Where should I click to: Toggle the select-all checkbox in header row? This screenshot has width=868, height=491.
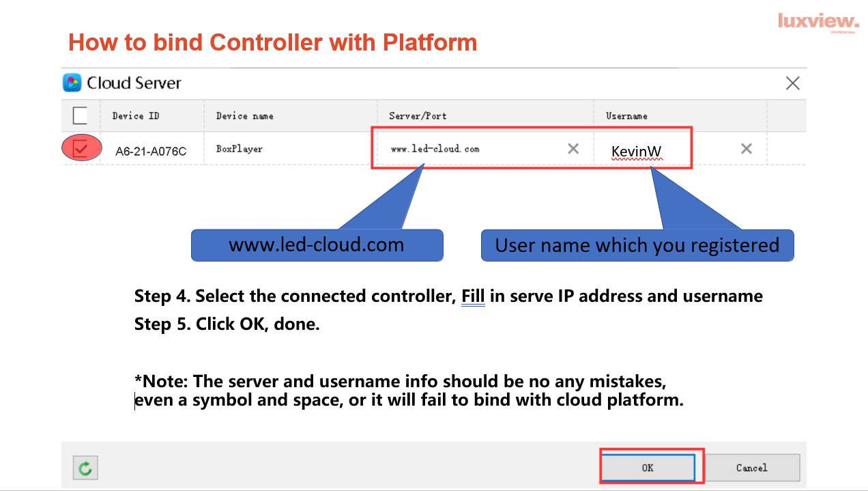pos(80,115)
